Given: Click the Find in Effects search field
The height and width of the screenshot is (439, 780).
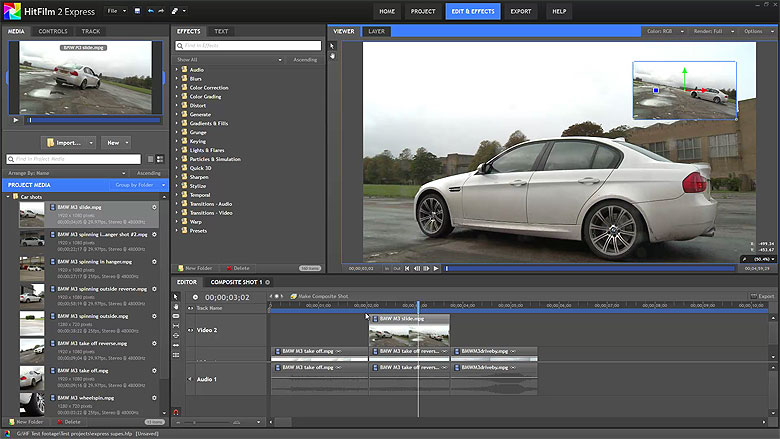Looking at the screenshot, I should [247, 47].
